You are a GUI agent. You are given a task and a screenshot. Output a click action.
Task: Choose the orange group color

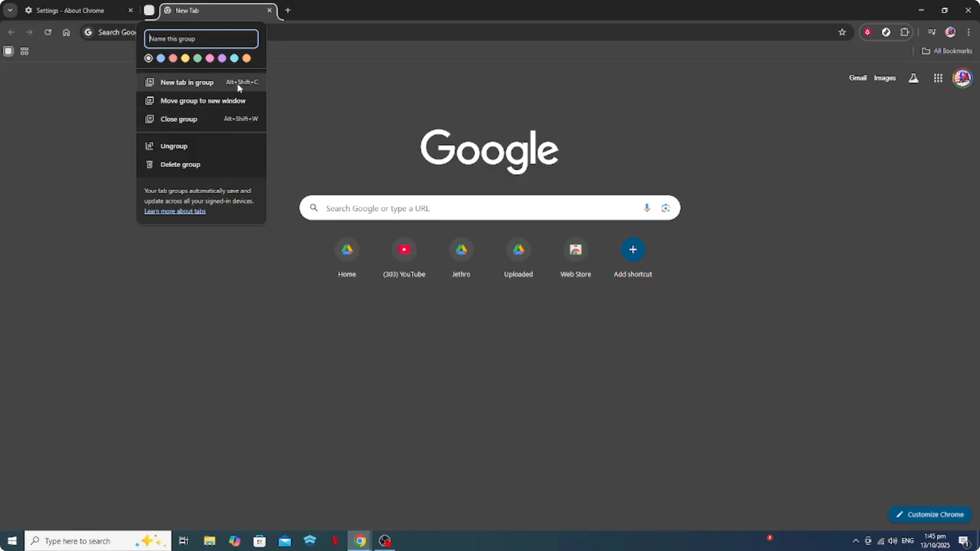[247, 58]
